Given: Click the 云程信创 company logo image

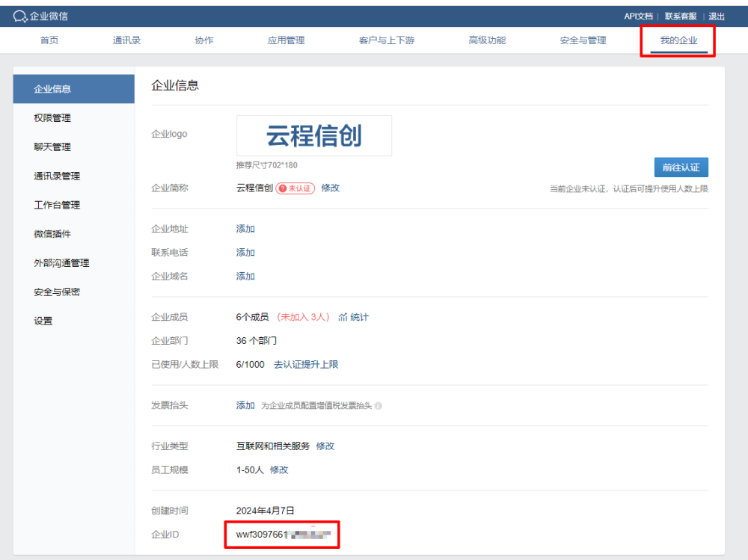Looking at the screenshot, I should pyautogui.click(x=314, y=135).
